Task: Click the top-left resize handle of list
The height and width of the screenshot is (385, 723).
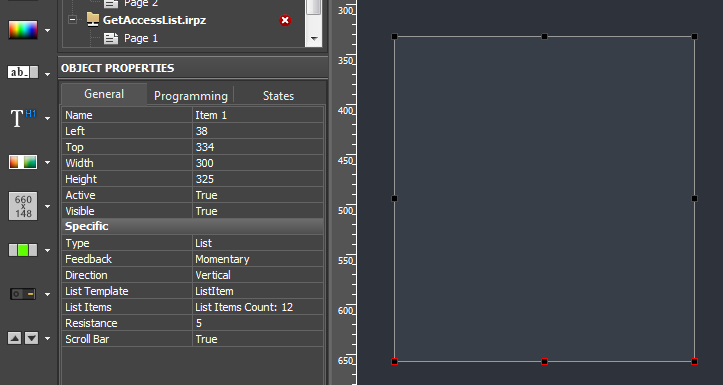Action: [394, 36]
